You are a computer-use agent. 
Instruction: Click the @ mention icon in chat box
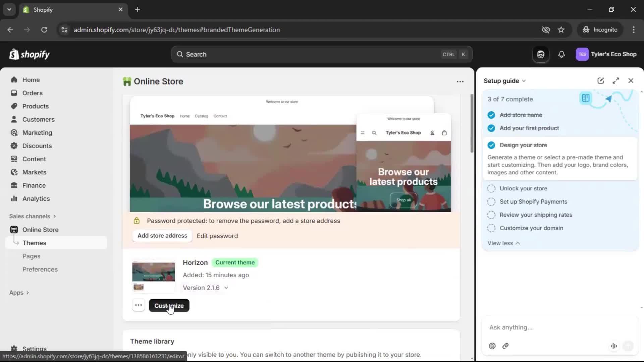coord(492,346)
